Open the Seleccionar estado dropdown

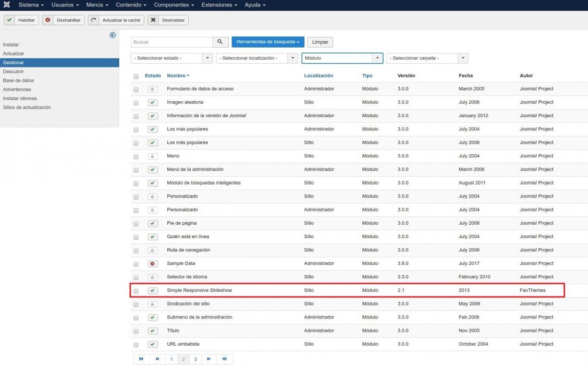pos(172,58)
